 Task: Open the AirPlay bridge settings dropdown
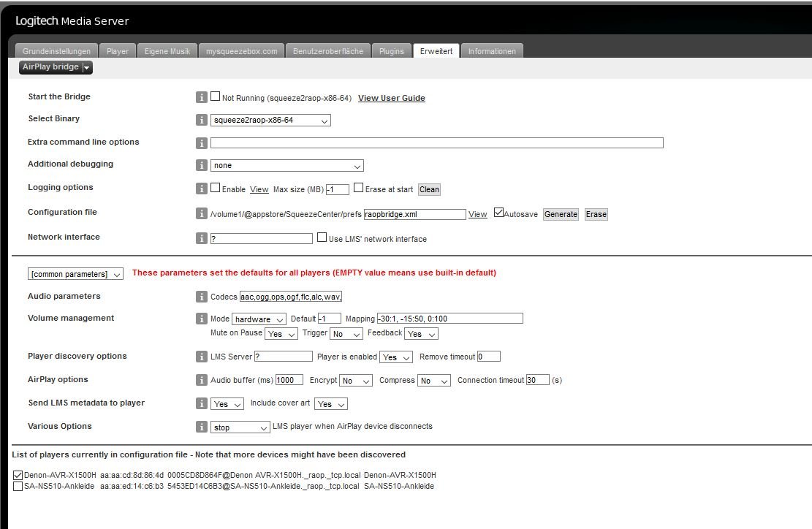coord(56,67)
